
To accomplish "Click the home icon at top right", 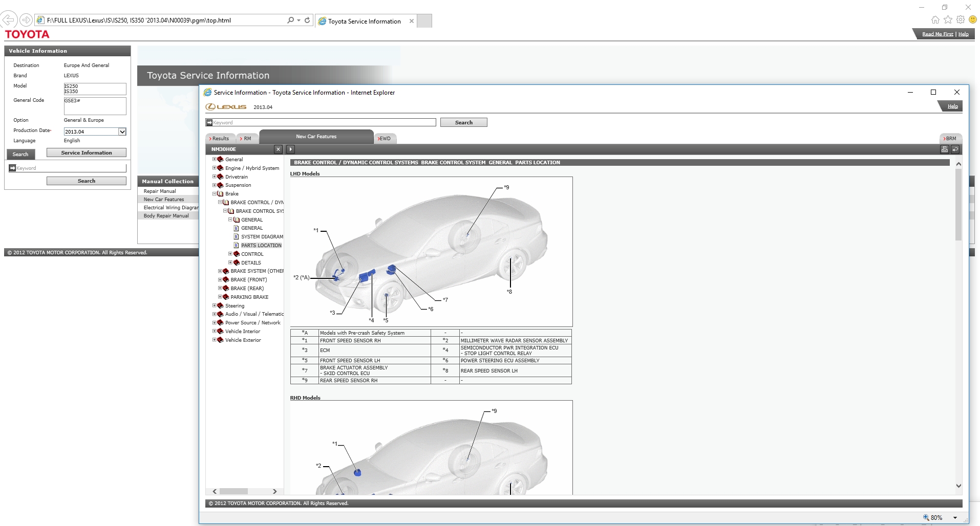I will point(935,19).
